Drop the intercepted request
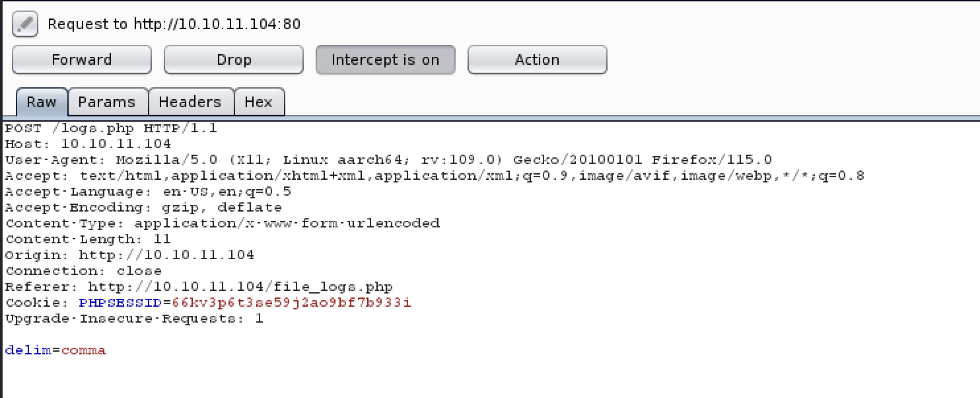Screen dimensions: 980x398 pyautogui.click(x=234, y=60)
